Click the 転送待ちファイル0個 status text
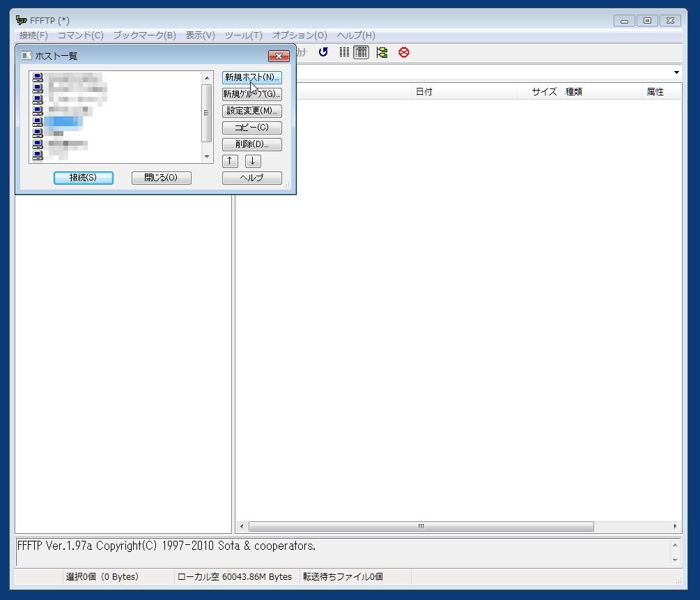The width and height of the screenshot is (700, 600). [343, 577]
